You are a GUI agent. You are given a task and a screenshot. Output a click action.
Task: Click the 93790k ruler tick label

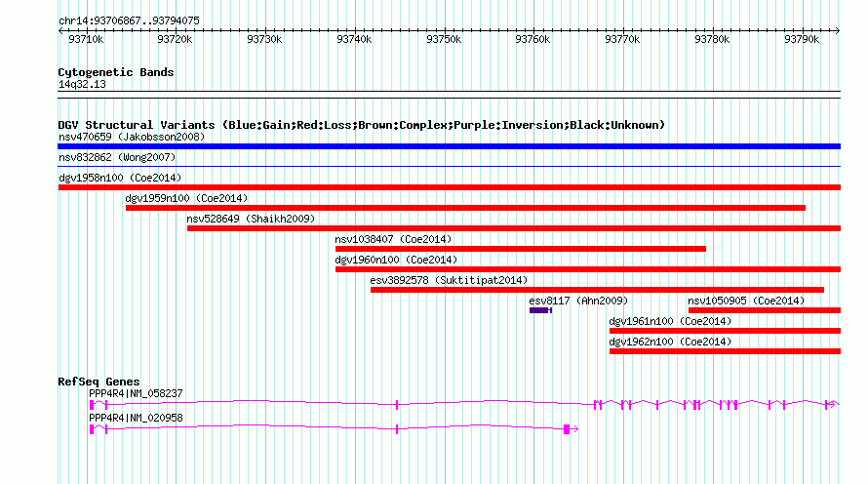tap(802, 39)
